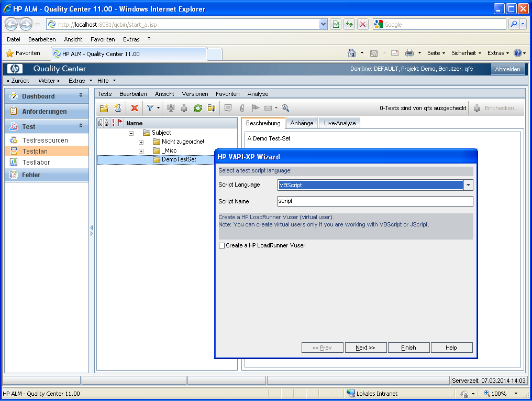The width and height of the screenshot is (532, 401).
Task: Open the Sicherheit browser dropdown
Action: coord(466,53)
